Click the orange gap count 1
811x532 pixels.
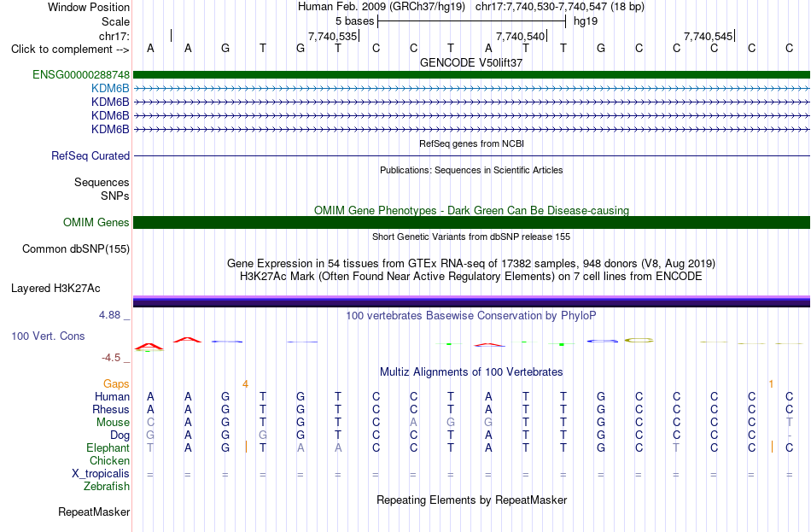tap(771, 384)
